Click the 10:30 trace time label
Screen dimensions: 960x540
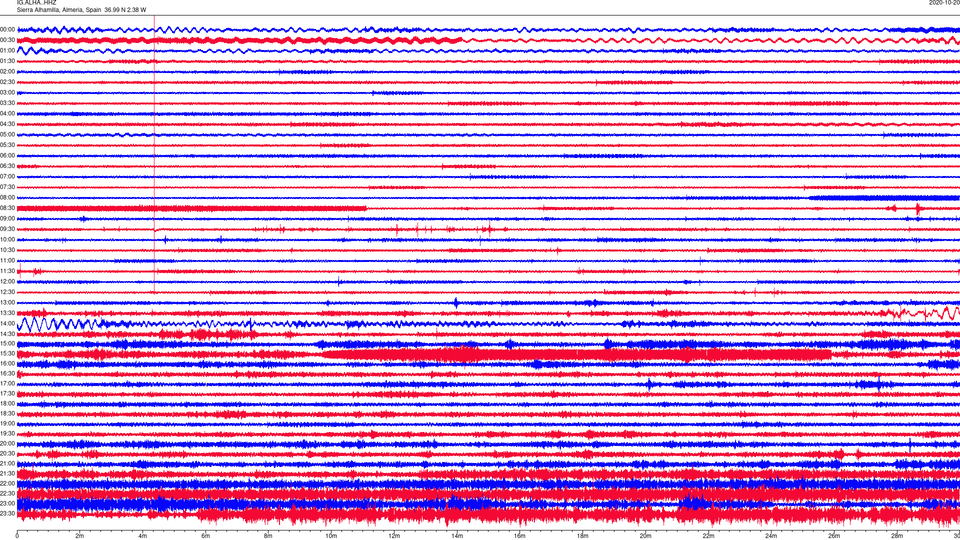click(8, 250)
